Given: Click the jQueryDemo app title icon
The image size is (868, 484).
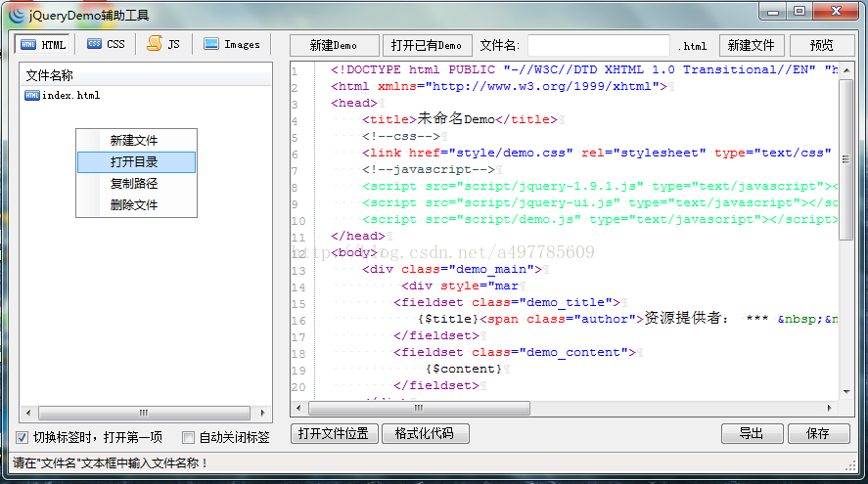Looking at the screenshot, I should tap(17, 15).
